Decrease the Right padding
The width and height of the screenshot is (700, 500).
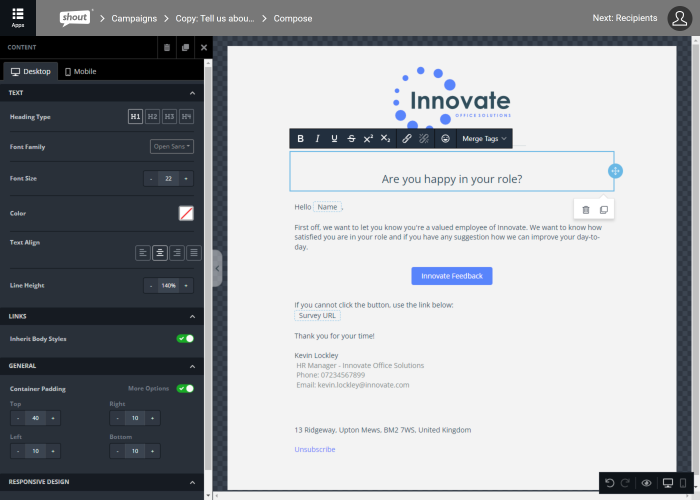click(117, 418)
